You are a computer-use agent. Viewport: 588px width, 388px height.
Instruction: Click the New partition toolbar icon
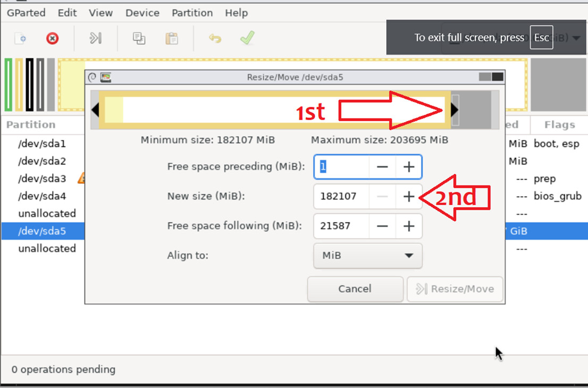[x=20, y=38]
